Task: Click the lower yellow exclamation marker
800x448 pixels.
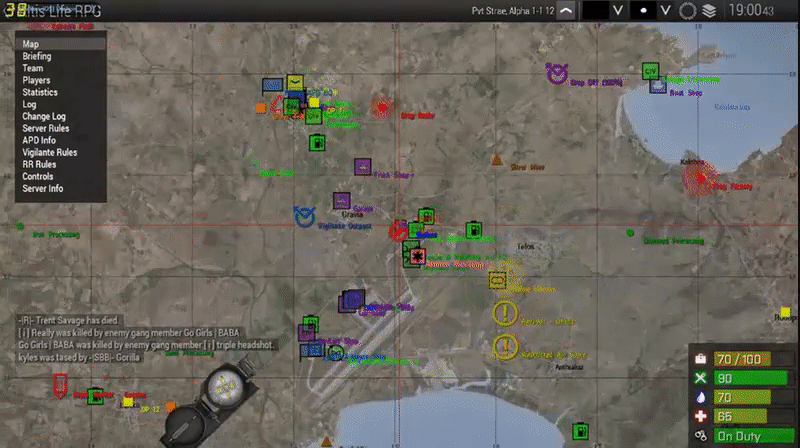Action: tap(505, 347)
